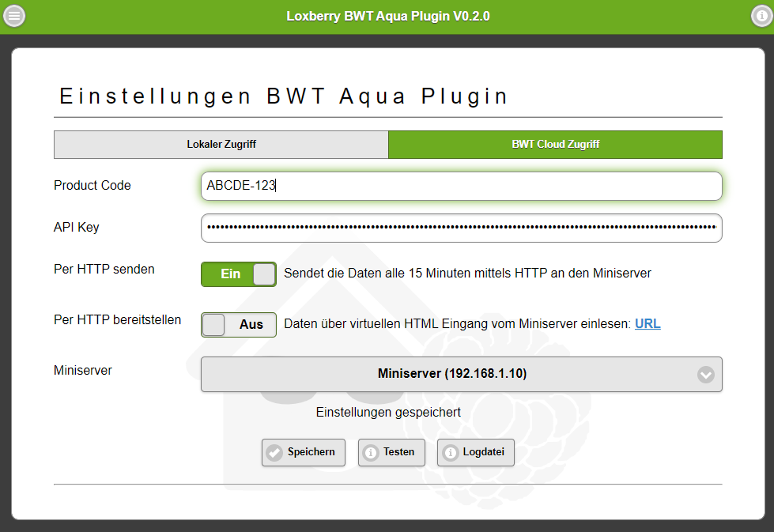Viewport: 774px width, 532px height.
Task: Click the Testen button
Action: click(x=391, y=452)
